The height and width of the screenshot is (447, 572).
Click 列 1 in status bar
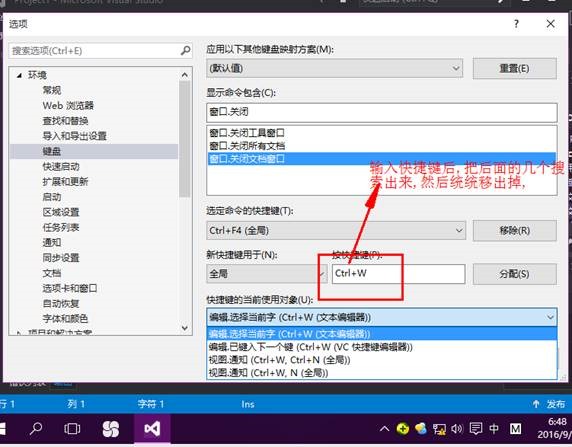(76, 404)
